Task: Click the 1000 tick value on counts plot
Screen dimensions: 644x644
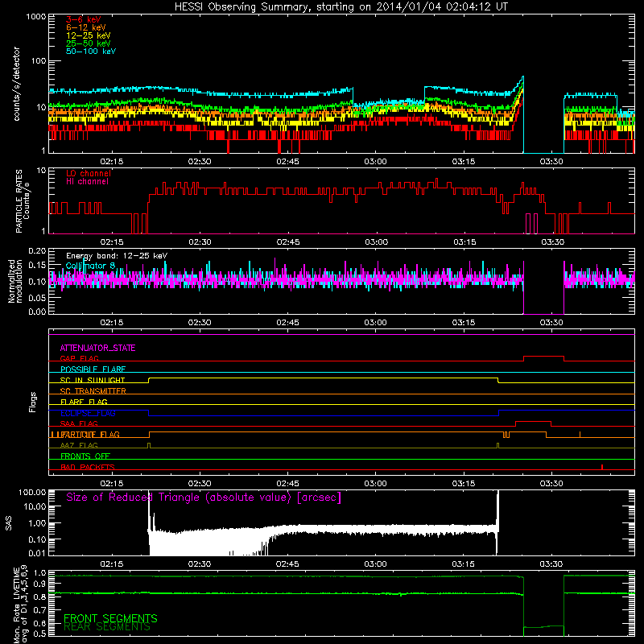Action: (x=36, y=17)
